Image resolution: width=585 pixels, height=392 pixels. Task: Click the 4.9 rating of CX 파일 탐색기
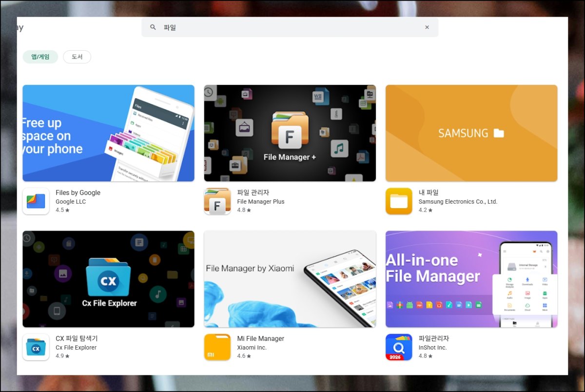(62, 356)
